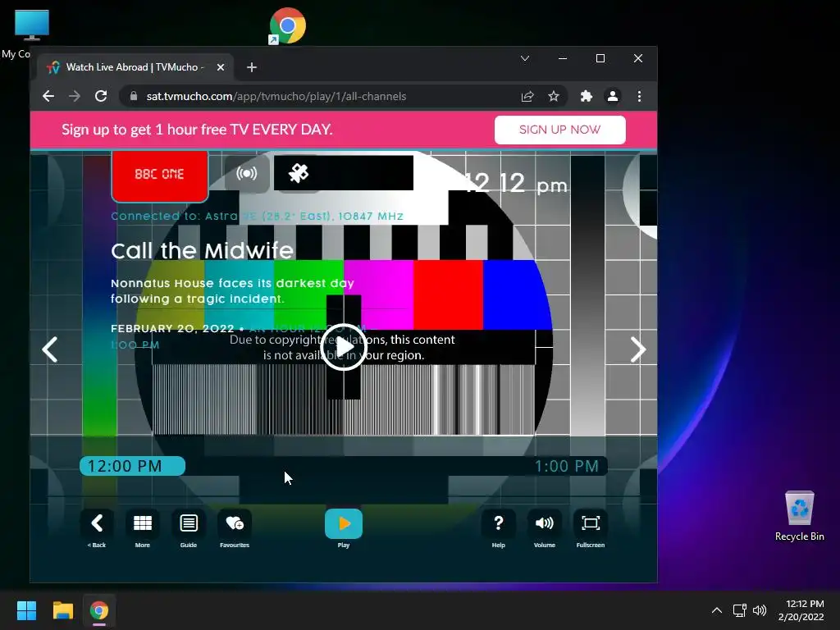Click the address bar URL

(x=276, y=97)
